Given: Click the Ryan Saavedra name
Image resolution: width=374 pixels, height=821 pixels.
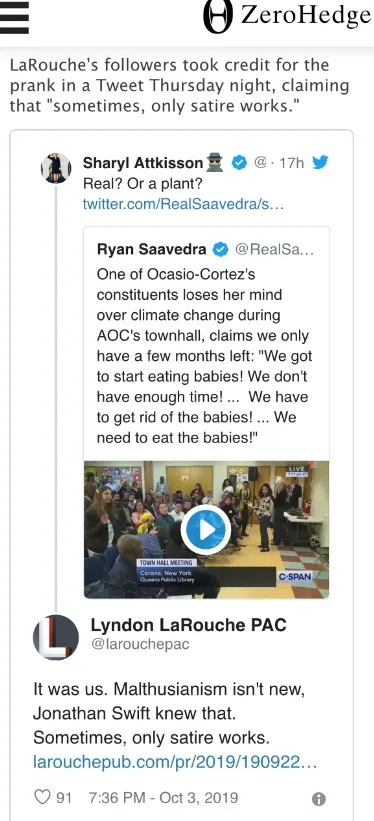Looking at the screenshot, I should coord(151,250).
